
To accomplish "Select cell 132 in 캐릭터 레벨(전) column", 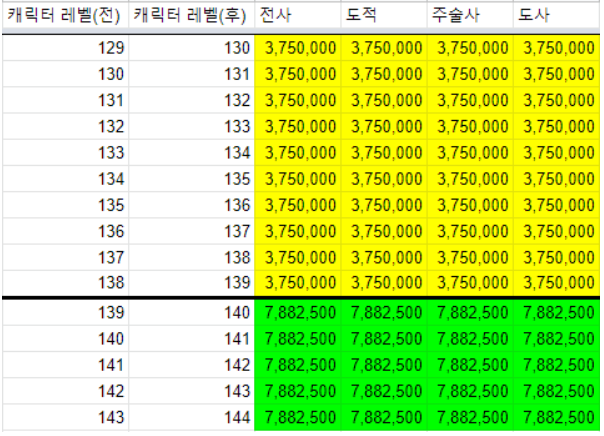I will coord(65,126).
